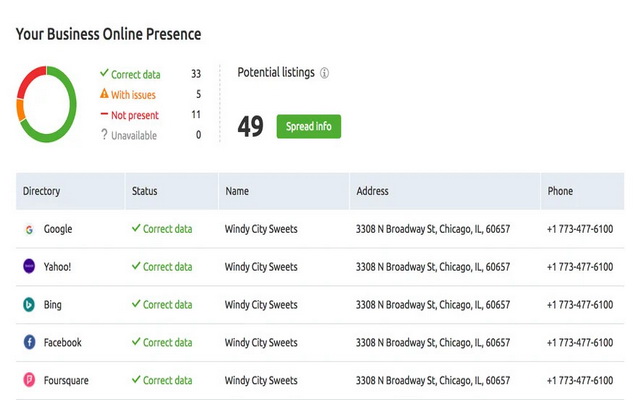Click the Facebook row phone number

(x=579, y=343)
